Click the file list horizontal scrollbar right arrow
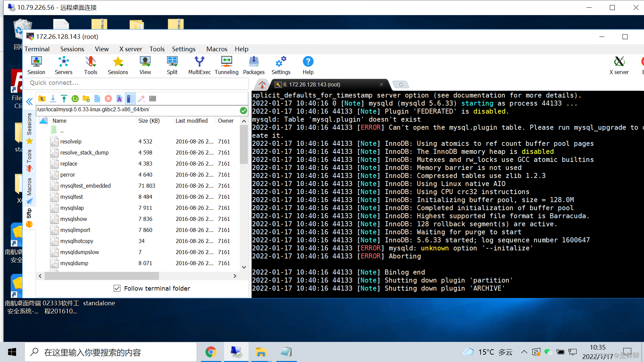Screen dimensions: 644x362 pos(235,276)
